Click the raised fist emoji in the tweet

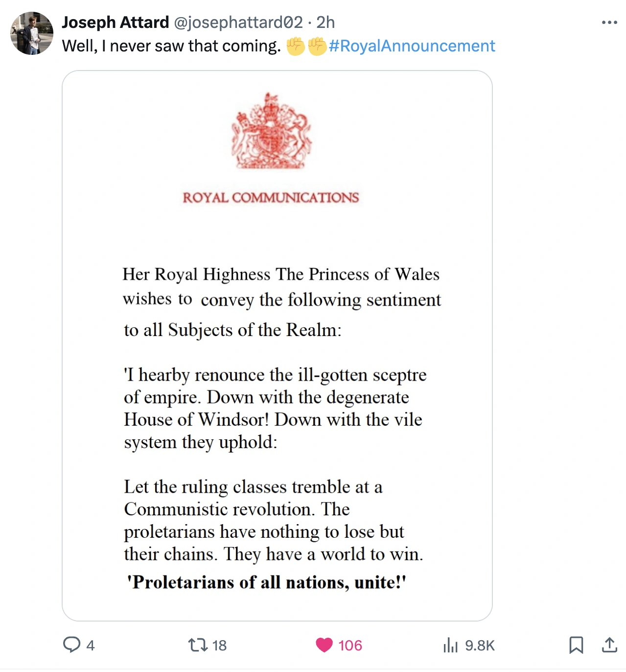pyautogui.click(x=296, y=46)
